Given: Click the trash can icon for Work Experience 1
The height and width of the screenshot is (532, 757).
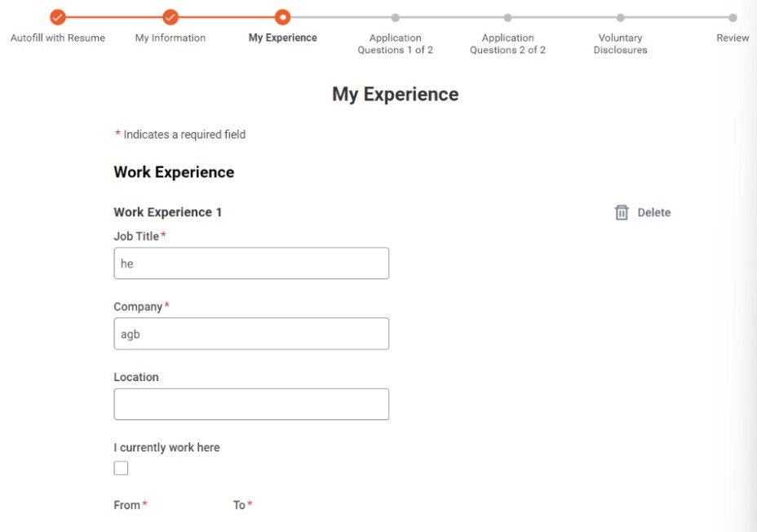Looking at the screenshot, I should click(622, 212).
